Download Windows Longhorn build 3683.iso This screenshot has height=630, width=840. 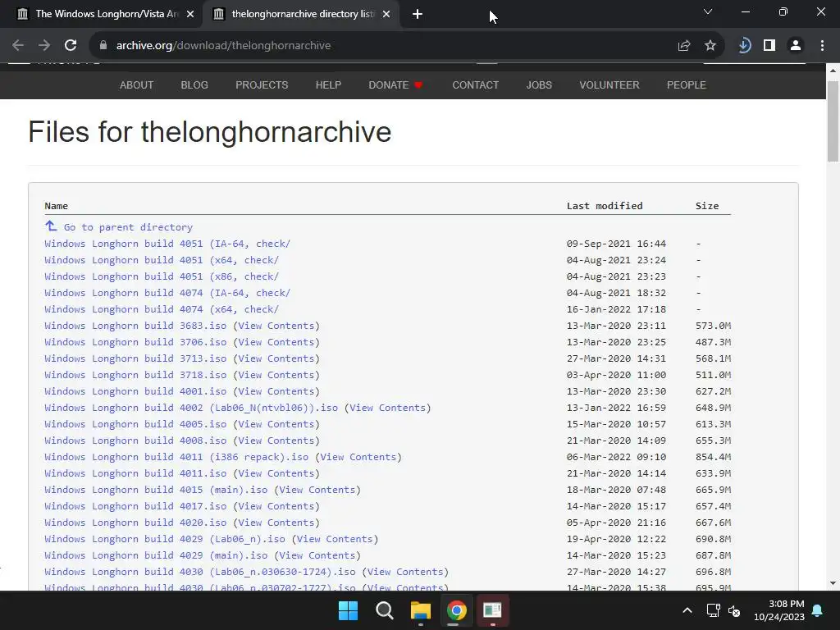point(135,326)
